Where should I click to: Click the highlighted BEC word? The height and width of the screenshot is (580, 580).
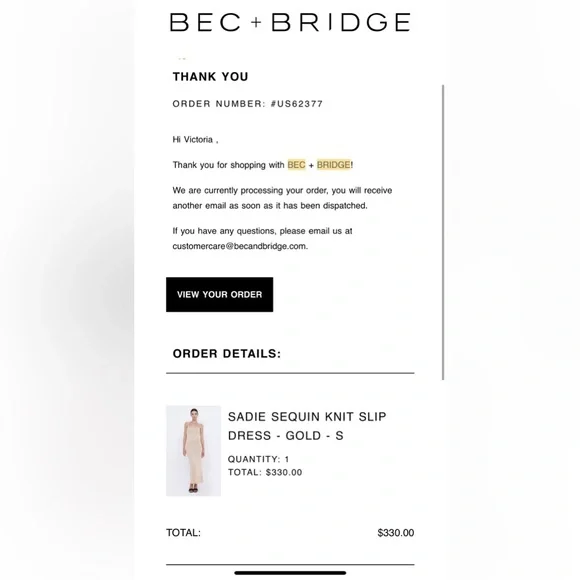[296, 165]
